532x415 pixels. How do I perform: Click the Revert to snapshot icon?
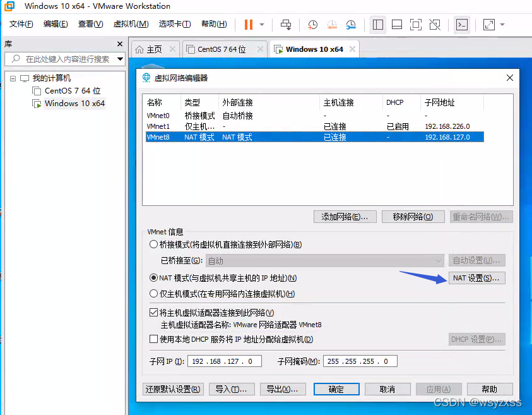click(332, 25)
